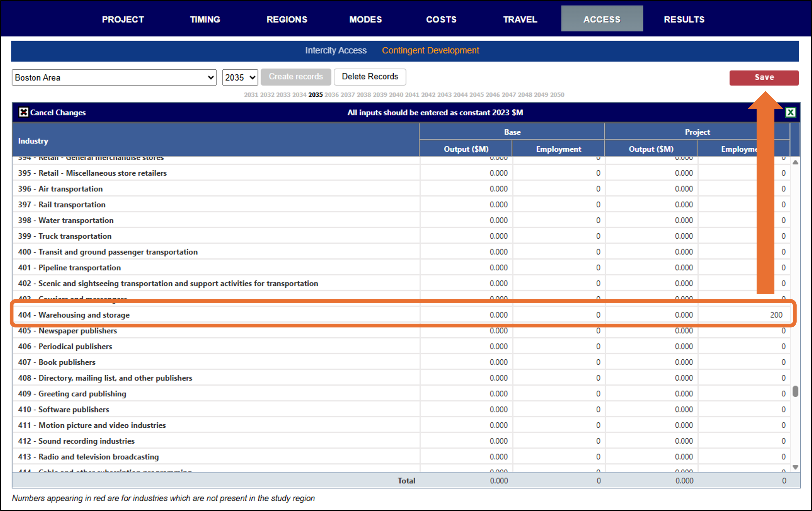Select the Contingent Development sub-tab

430,51
